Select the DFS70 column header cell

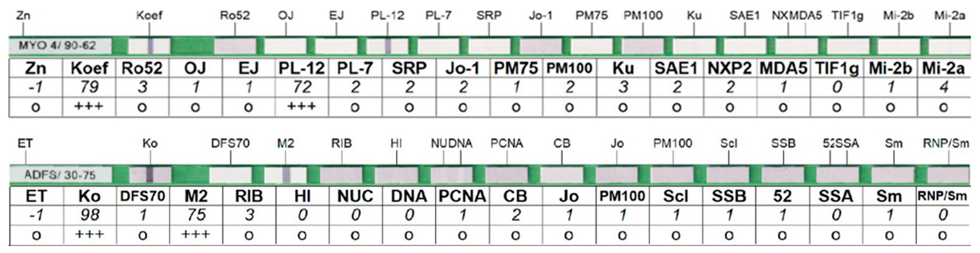pyautogui.click(x=142, y=196)
